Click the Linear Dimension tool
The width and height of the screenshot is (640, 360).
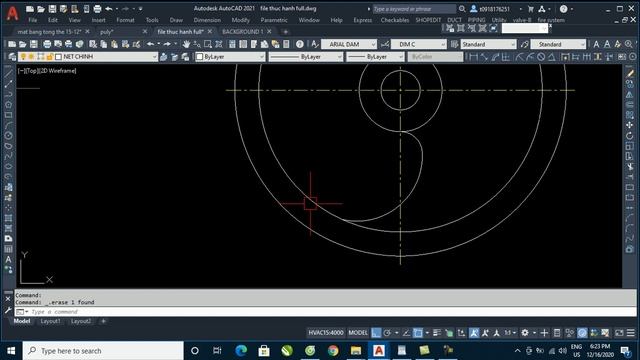473,57
